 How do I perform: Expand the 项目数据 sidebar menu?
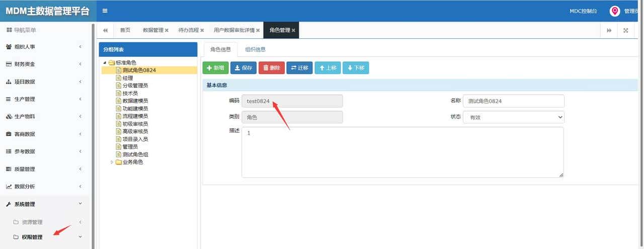[x=44, y=82]
